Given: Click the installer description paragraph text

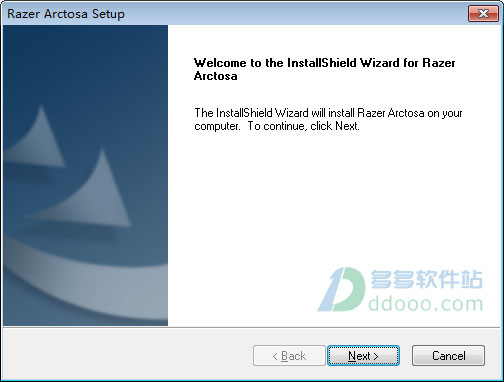Looking at the screenshot, I should pyautogui.click(x=328, y=119).
